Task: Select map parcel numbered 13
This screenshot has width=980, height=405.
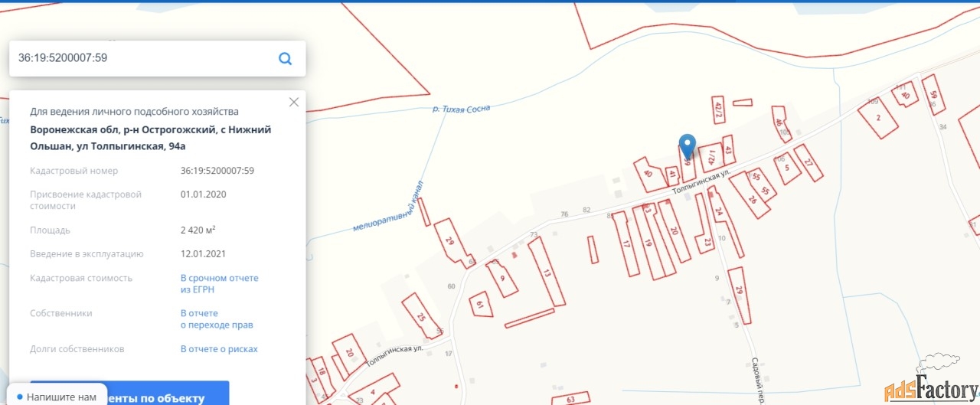Action: click(547, 272)
